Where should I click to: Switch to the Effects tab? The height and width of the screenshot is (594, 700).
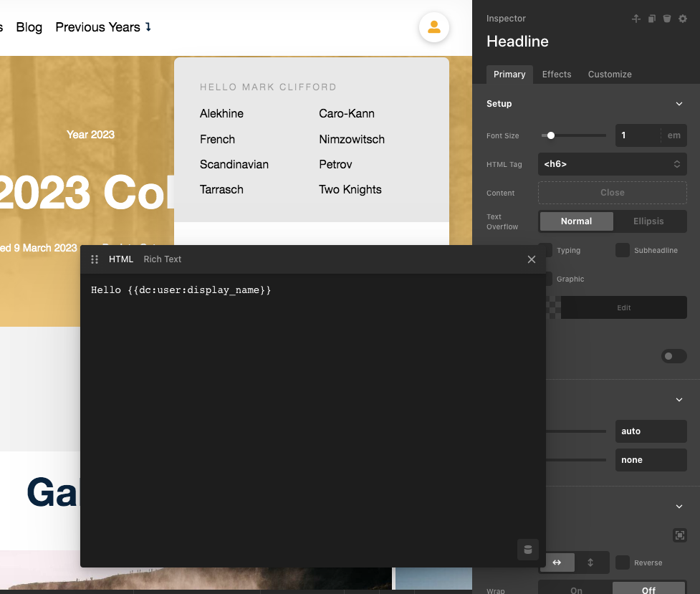click(557, 75)
